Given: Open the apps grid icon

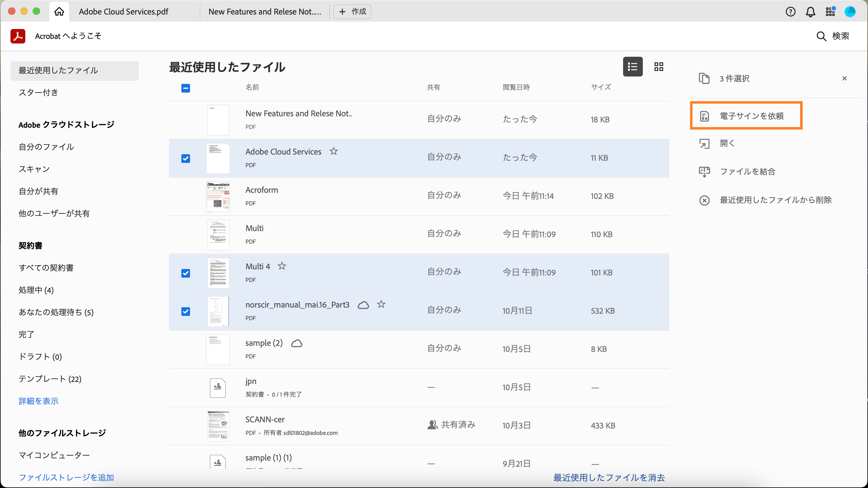Looking at the screenshot, I should (830, 12).
